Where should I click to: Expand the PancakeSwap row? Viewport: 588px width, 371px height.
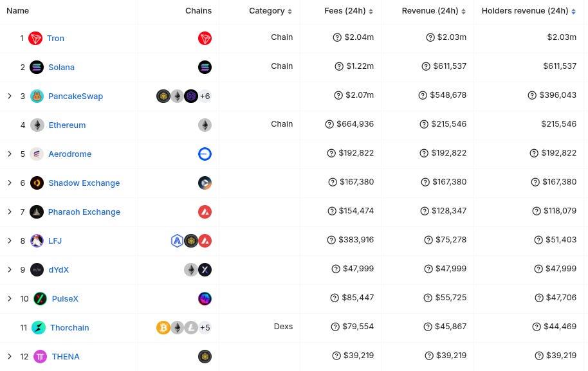10,96
